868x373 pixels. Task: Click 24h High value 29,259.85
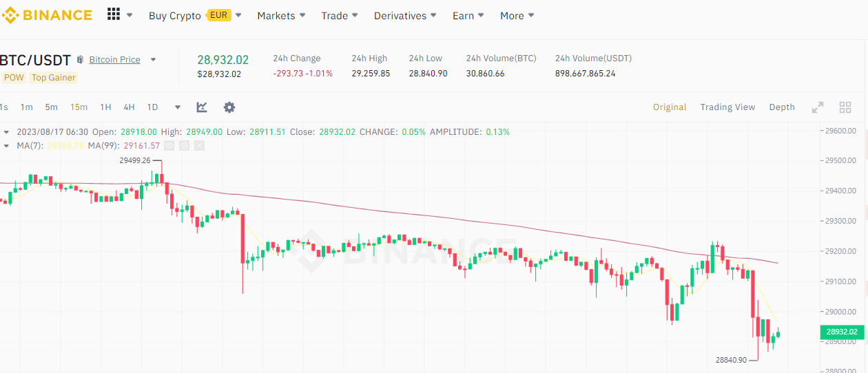click(371, 74)
